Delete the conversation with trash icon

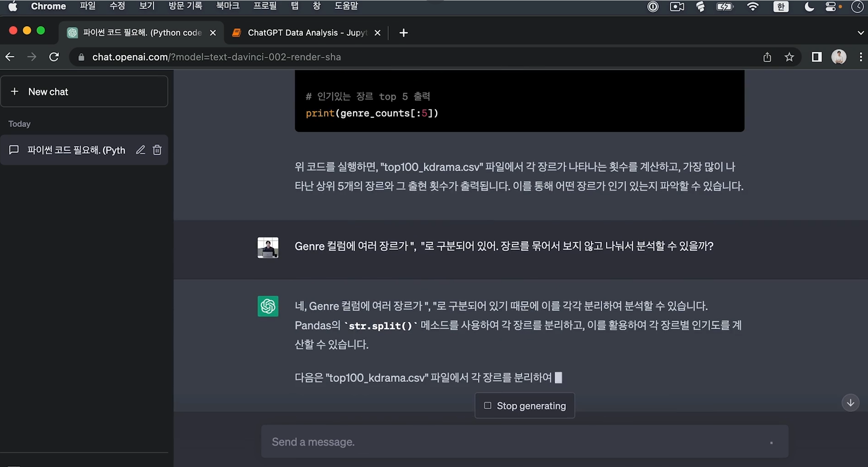coord(157,150)
